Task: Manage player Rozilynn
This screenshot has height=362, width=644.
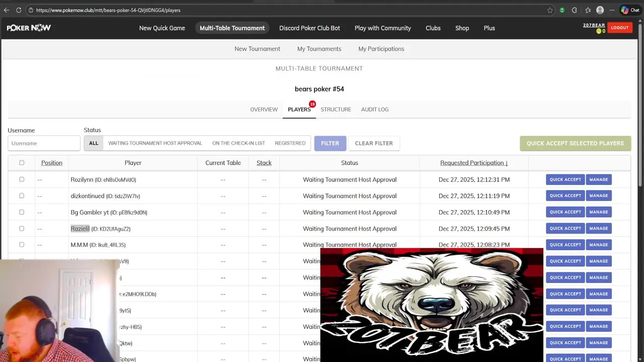Action: click(599, 179)
